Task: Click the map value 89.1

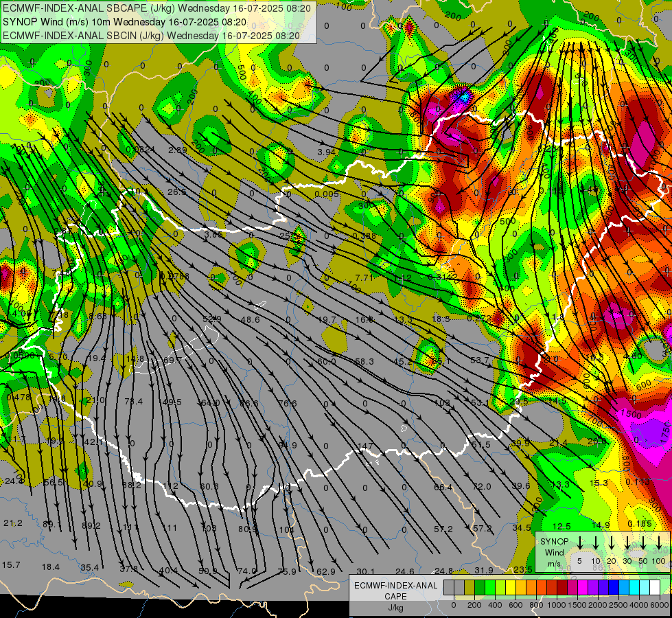Action: [52, 524]
